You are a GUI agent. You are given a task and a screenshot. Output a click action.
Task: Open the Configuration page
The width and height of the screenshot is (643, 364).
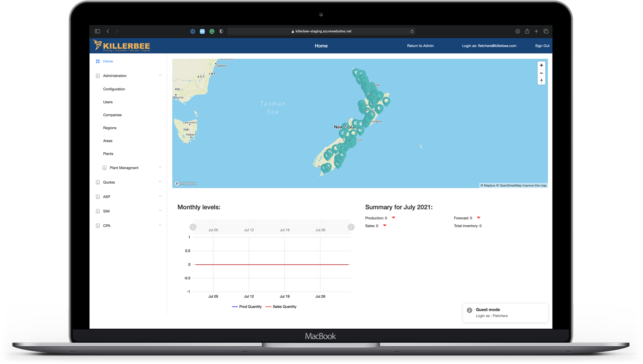[114, 89]
